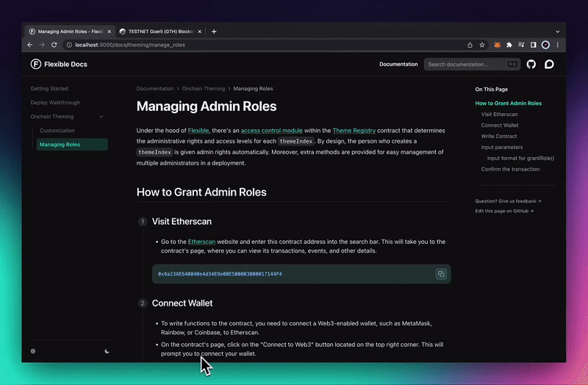The image size is (588, 385).
Task: Switch to the TESTNET Goerli Blockchain tab
Action: pos(160,32)
